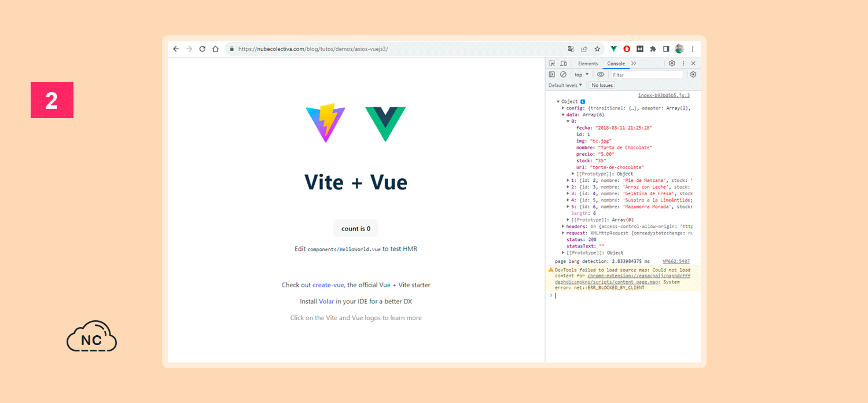This screenshot has width=868, height=403.
Task: Bookmark page with the star icon
Action: [597, 49]
